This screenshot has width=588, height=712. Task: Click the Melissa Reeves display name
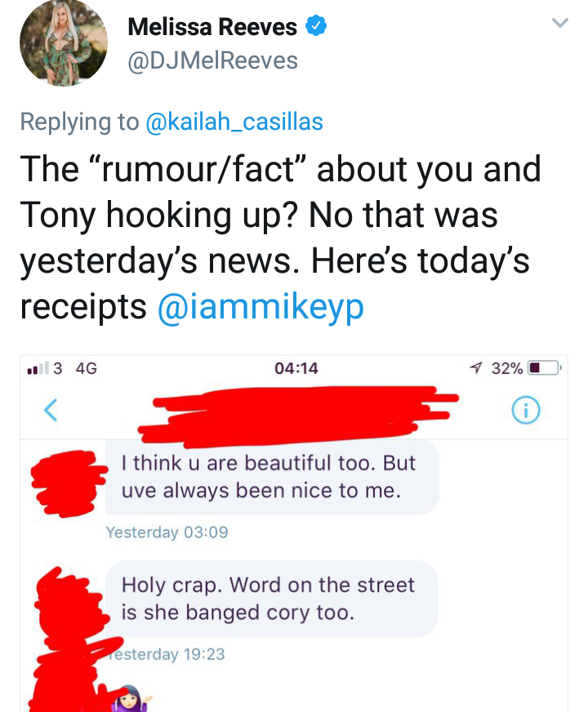[x=212, y=26]
